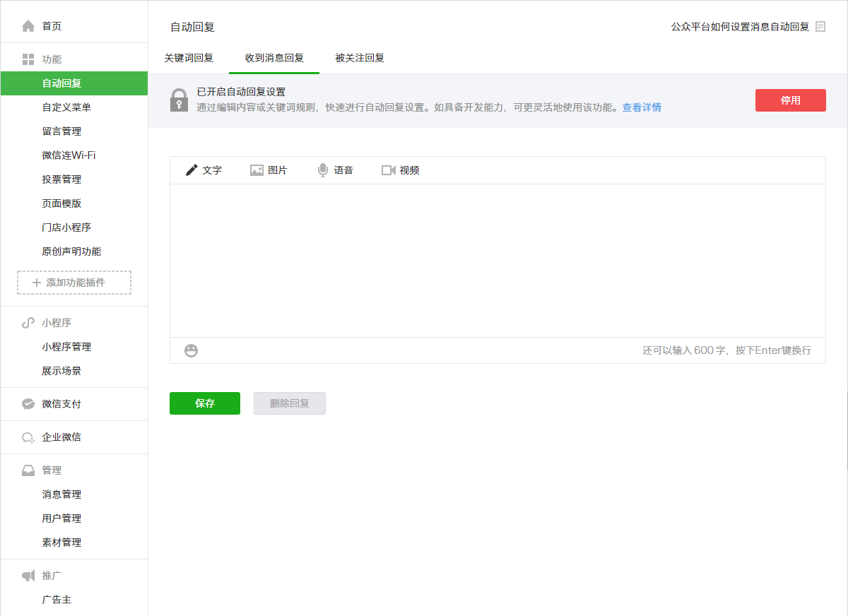Click the red 停用 button
The width and height of the screenshot is (848, 616).
(791, 100)
